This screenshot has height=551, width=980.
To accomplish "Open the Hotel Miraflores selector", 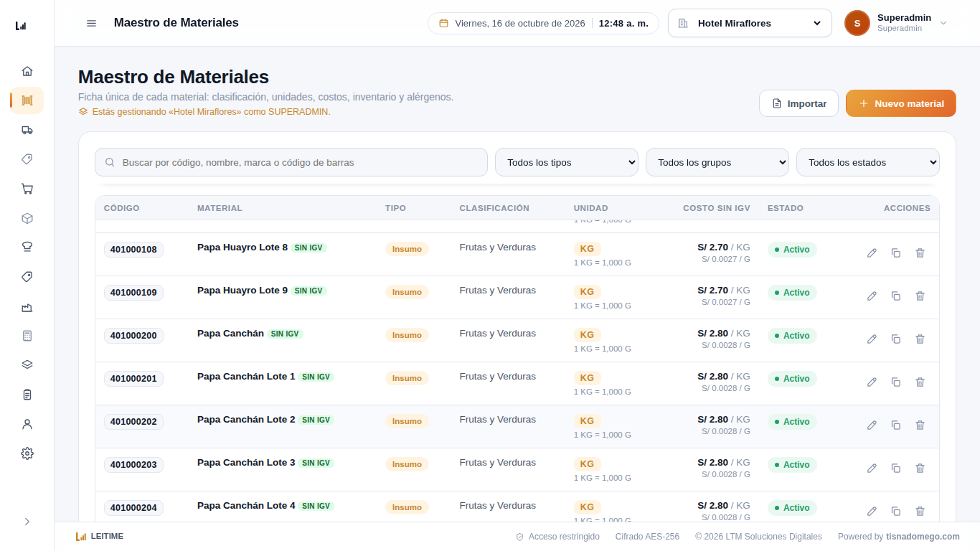I will pyautogui.click(x=750, y=23).
